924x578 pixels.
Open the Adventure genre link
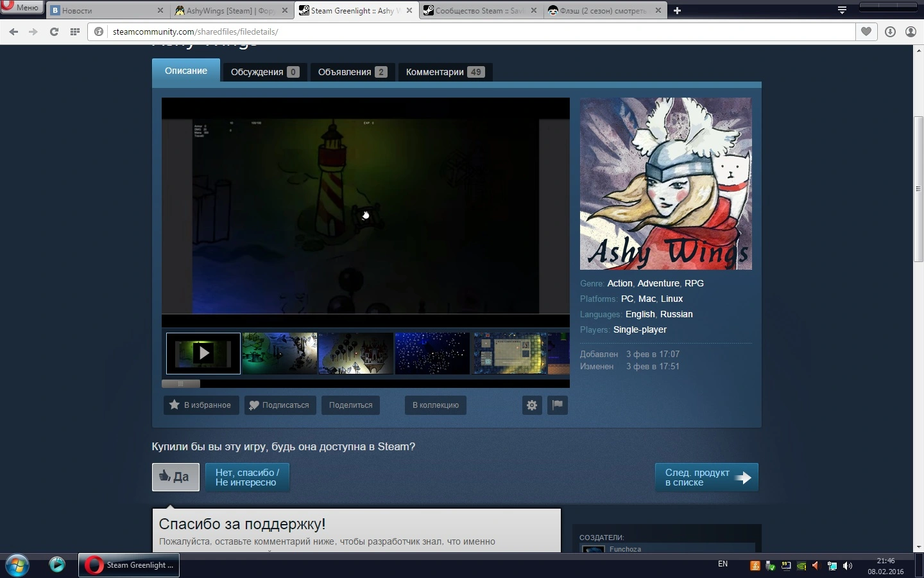point(658,283)
